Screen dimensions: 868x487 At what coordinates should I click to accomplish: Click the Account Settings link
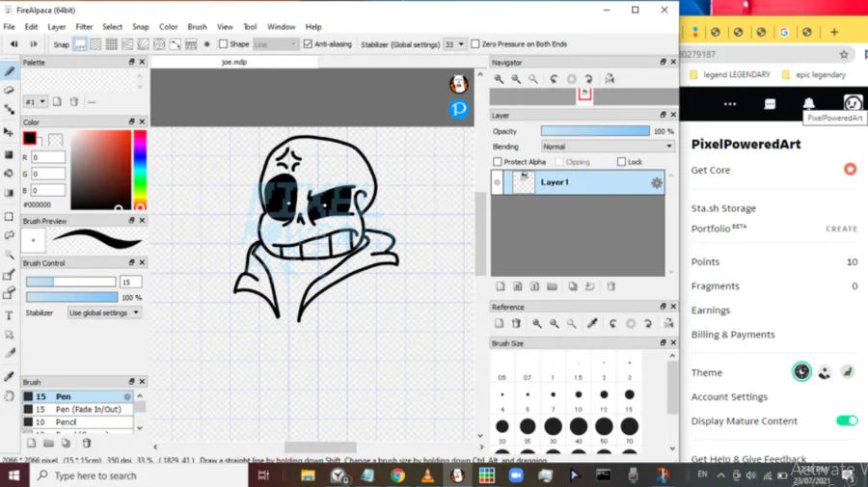729,396
